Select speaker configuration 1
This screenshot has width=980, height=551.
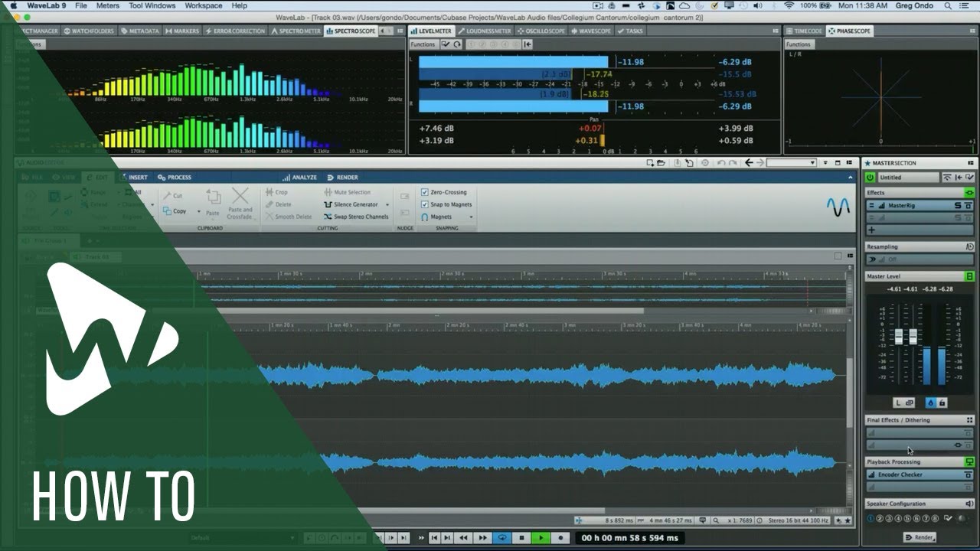point(871,518)
